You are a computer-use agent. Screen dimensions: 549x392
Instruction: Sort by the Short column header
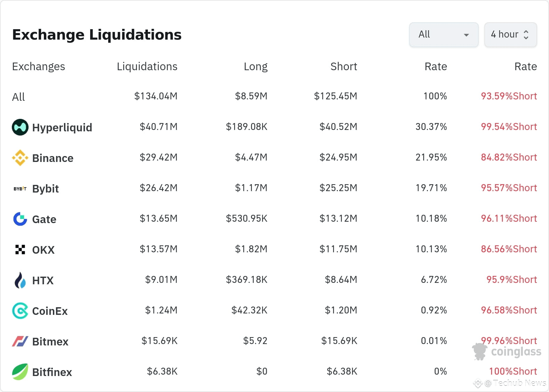343,66
